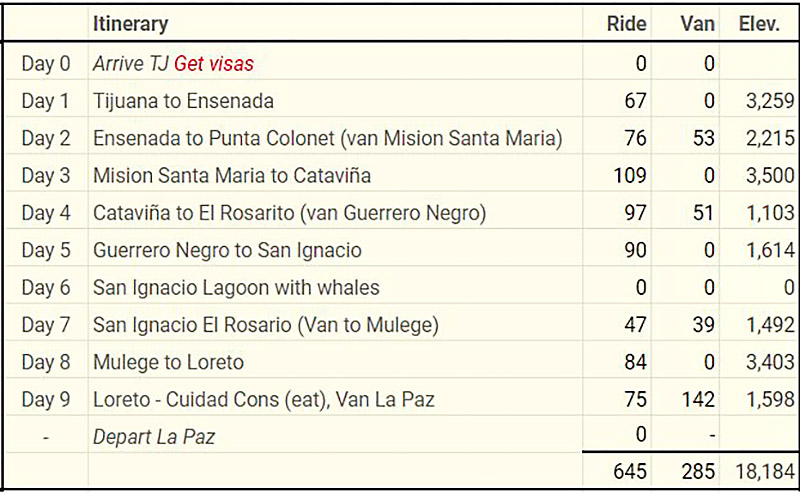
Task: Click the Van column header
Action: coord(697,24)
